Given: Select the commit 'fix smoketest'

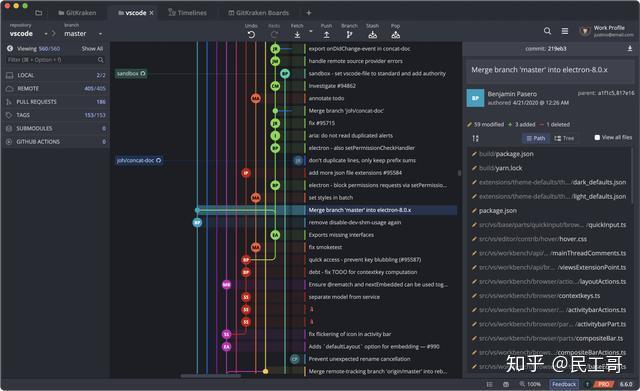Looking at the screenshot, I should coord(325,247).
